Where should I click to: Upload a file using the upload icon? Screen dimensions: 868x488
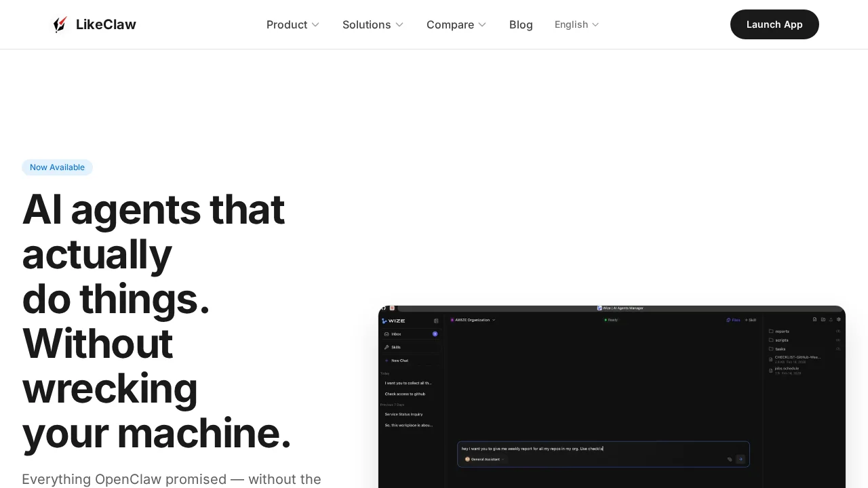point(831,319)
